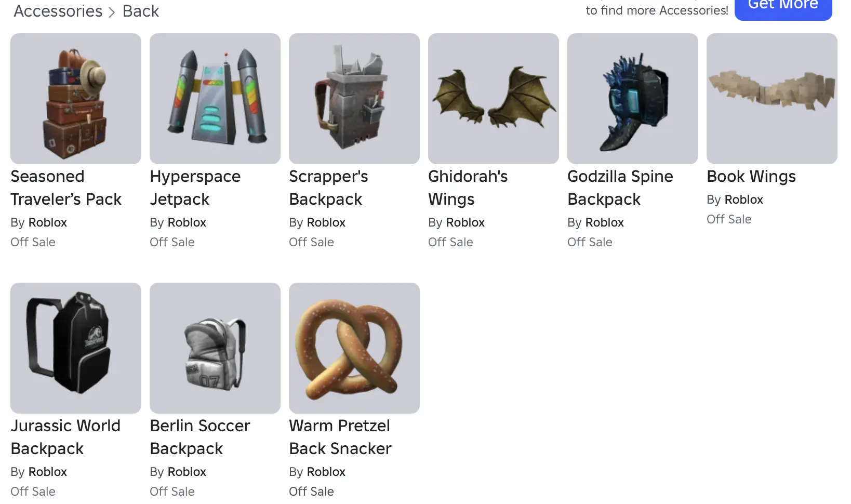The width and height of the screenshot is (851, 504).
Task: Open the Godzilla Spine Backpack image
Action: (633, 99)
